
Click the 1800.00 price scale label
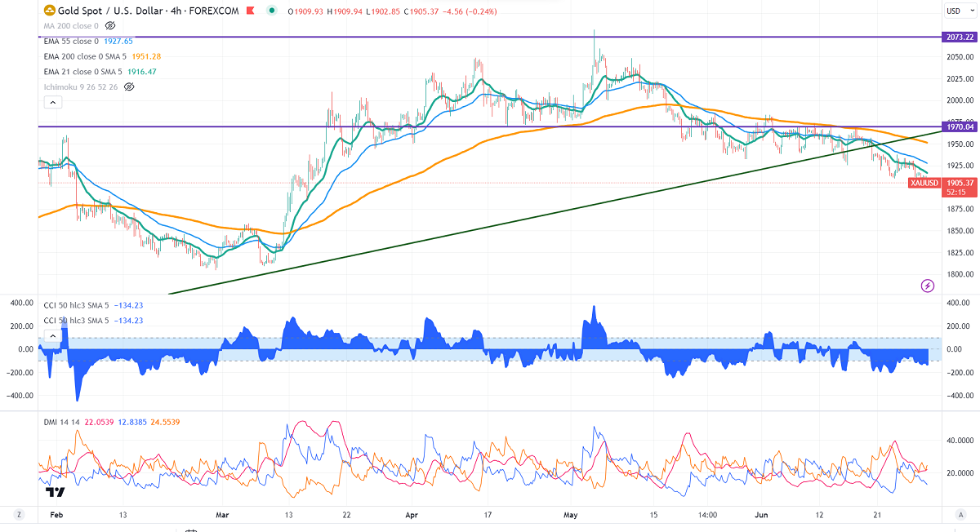(960, 274)
